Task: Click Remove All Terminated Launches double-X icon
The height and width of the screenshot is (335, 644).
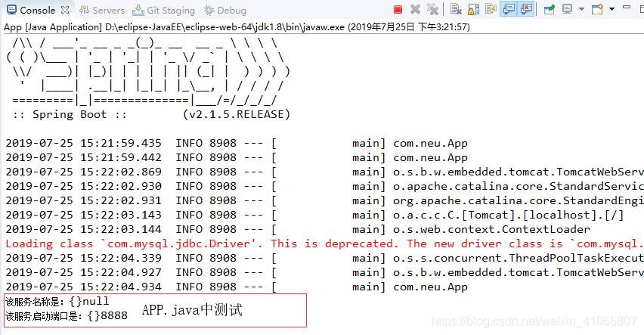Action: 432,10
